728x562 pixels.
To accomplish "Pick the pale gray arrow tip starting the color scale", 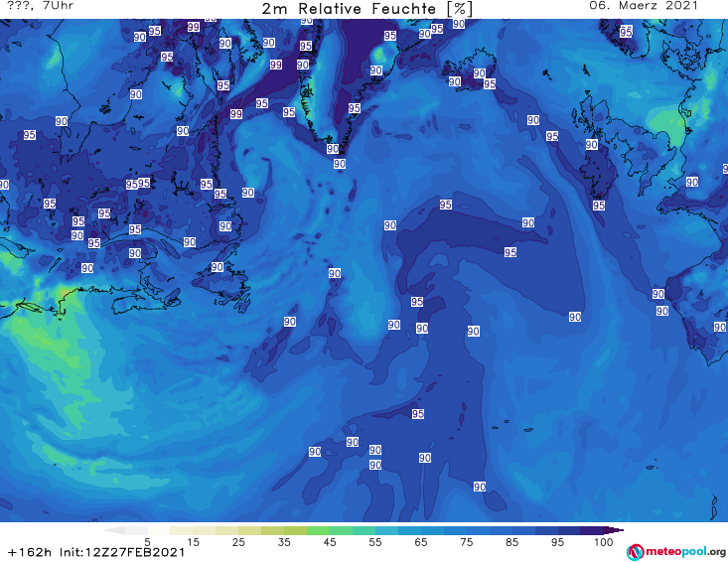I will pos(114,530).
